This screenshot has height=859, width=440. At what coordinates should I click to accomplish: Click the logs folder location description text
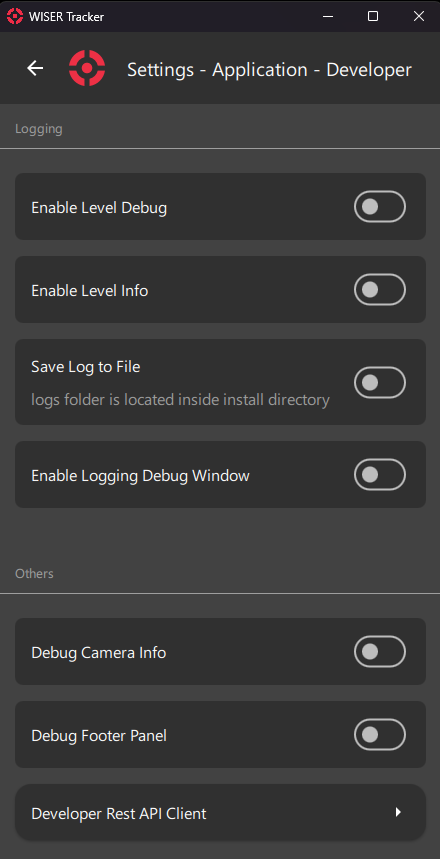pos(180,400)
